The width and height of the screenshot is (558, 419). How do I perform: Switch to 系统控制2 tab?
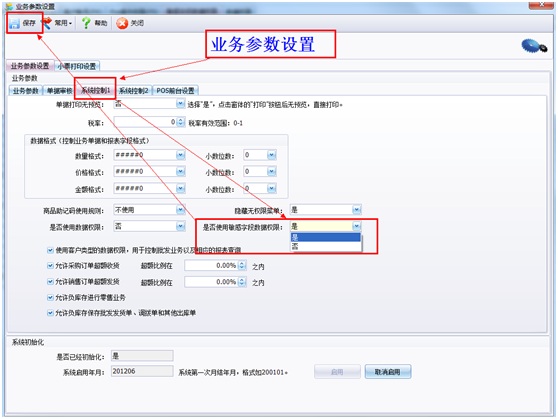[134, 91]
